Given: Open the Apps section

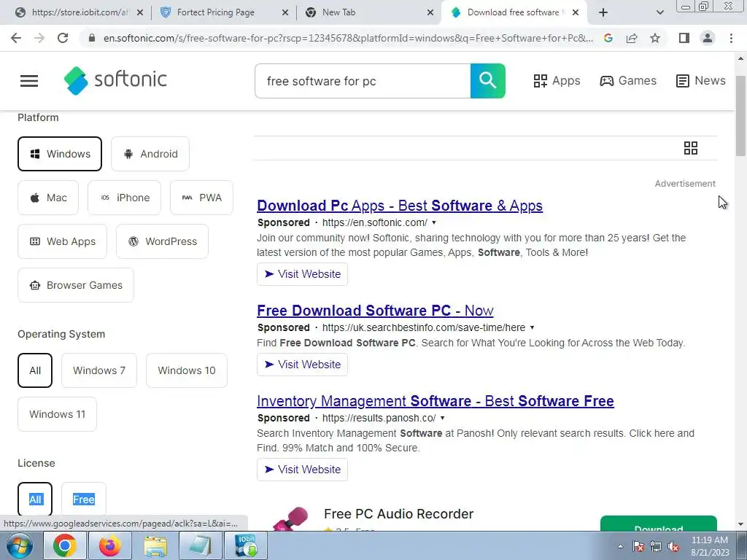Looking at the screenshot, I should (557, 81).
